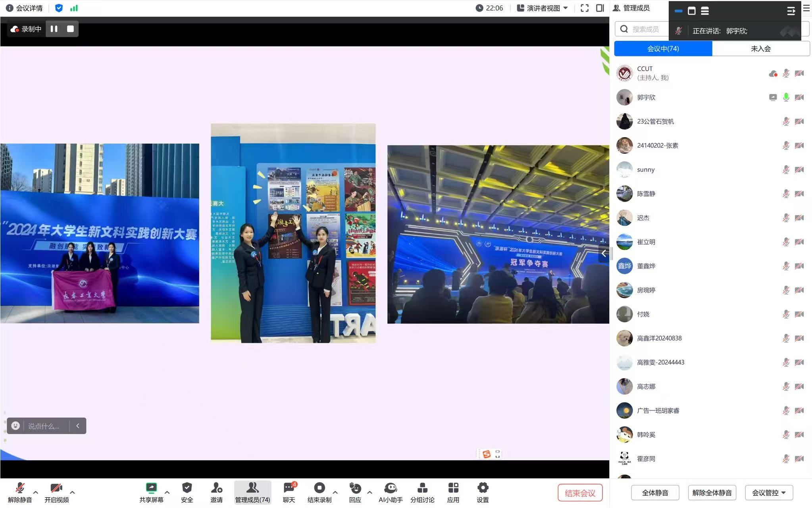Toggle 郭宇欣's microphone in member list
This screenshot has height=508, width=812.
786,97
